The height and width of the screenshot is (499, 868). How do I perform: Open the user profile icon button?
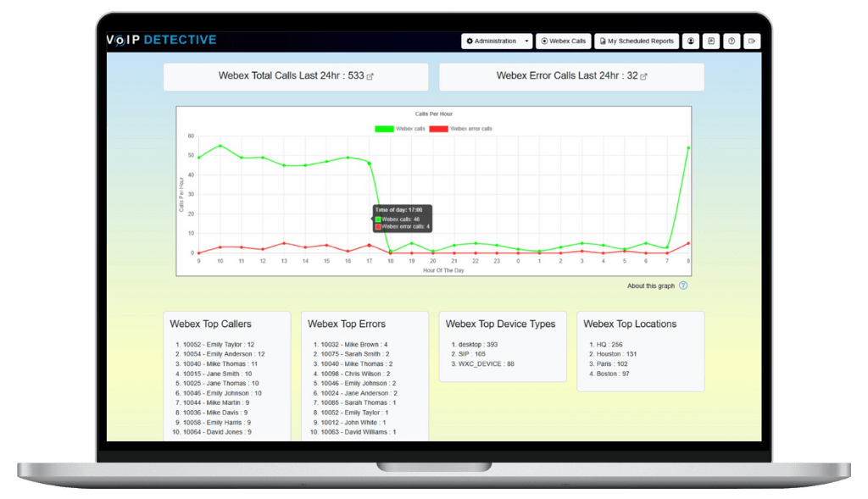[690, 41]
